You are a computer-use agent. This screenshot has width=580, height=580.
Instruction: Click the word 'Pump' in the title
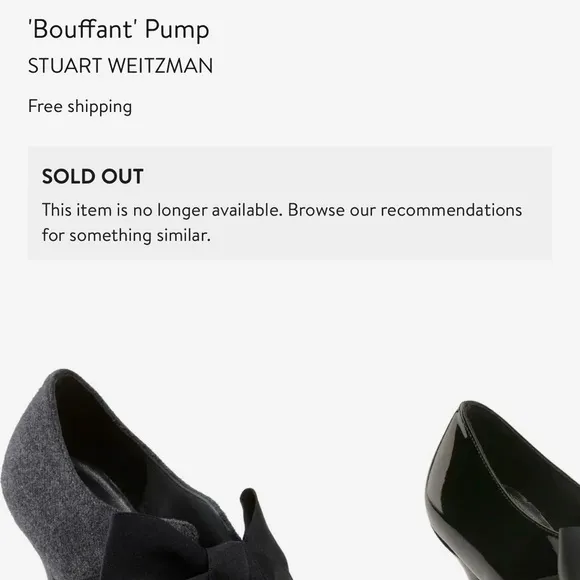pyautogui.click(x=177, y=30)
